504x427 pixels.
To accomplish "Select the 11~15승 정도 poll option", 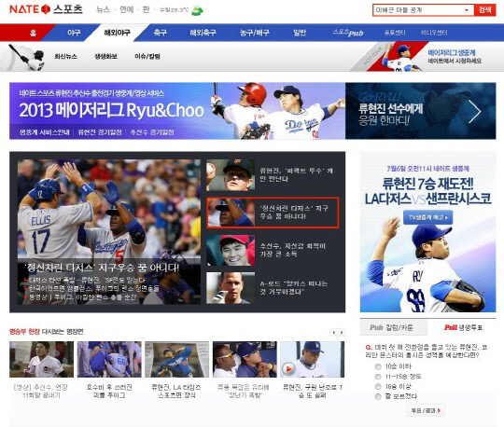I will (378, 377).
